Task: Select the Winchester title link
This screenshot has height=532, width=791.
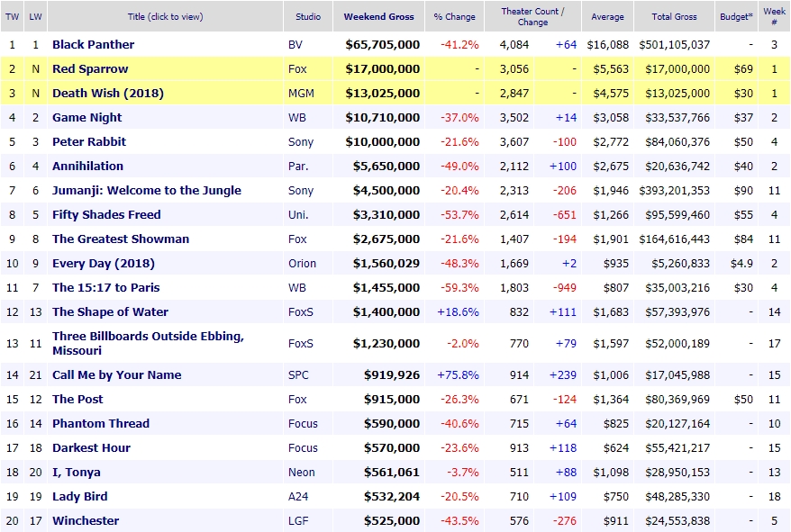Action: 86,521
